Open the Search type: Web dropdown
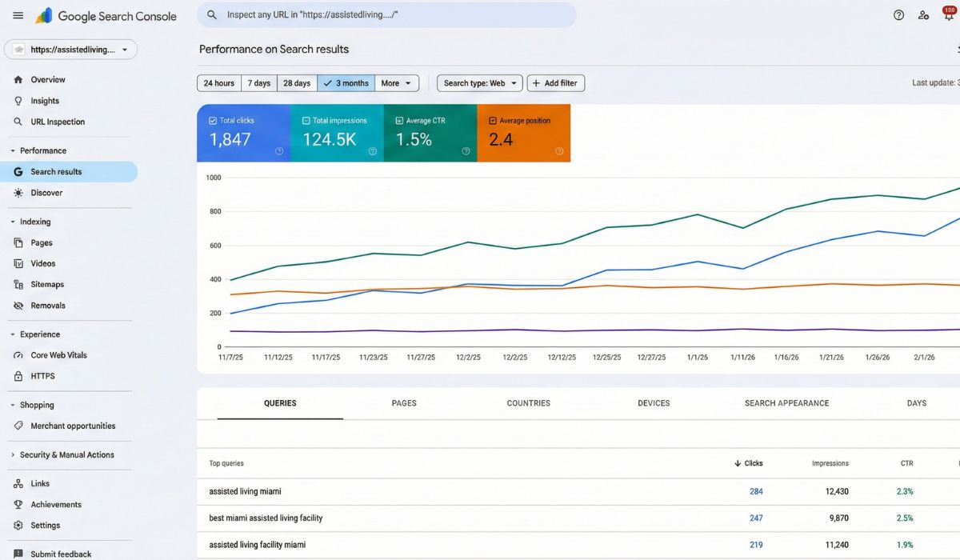This screenshot has width=960, height=560. tap(479, 82)
